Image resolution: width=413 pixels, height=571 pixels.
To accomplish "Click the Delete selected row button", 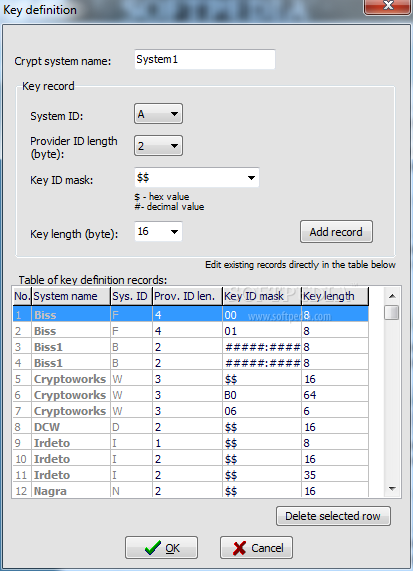I will 333,516.
